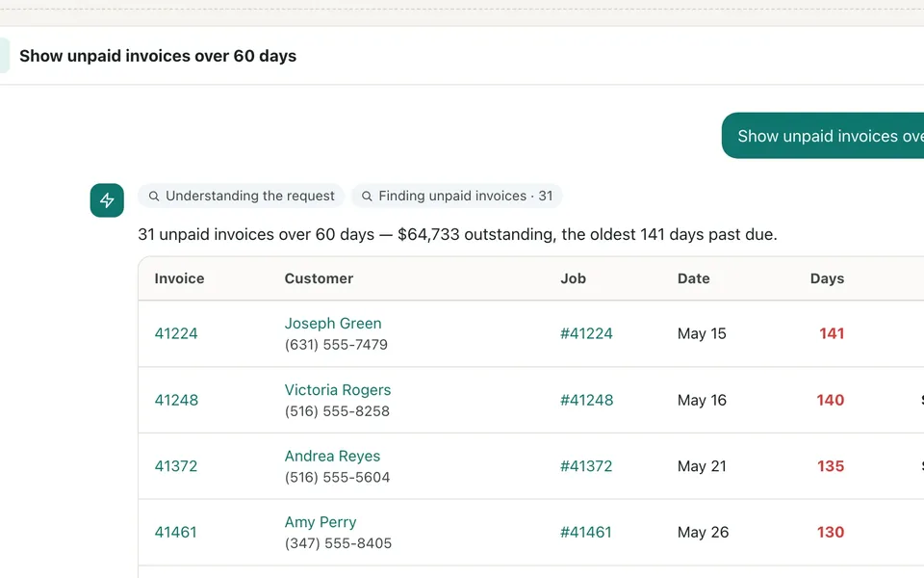The width and height of the screenshot is (924, 578).
Task: Click the 141 days overdue value
Action: [x=832, y=333]
